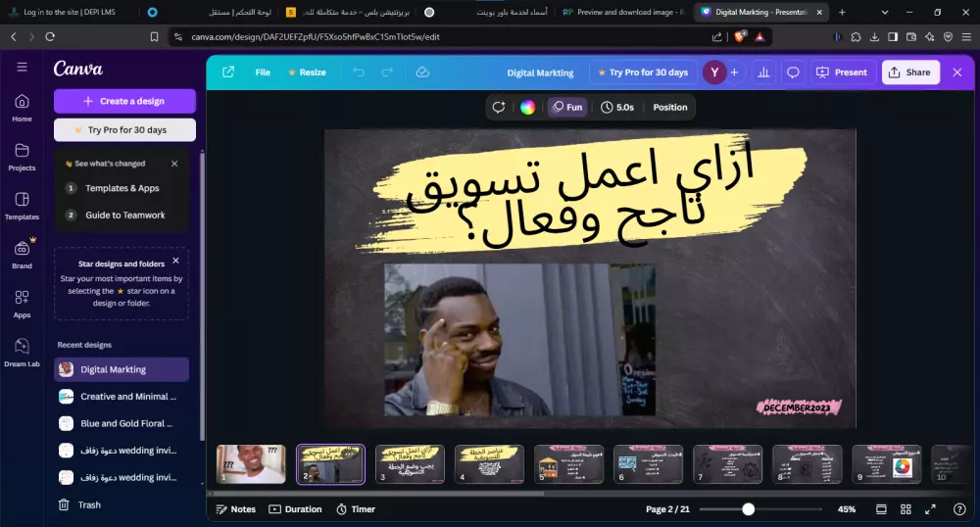Open Guide to Teamwork item
Image resolution: width=980 pixels, height=527 pixels.
[x=122, y=215]
